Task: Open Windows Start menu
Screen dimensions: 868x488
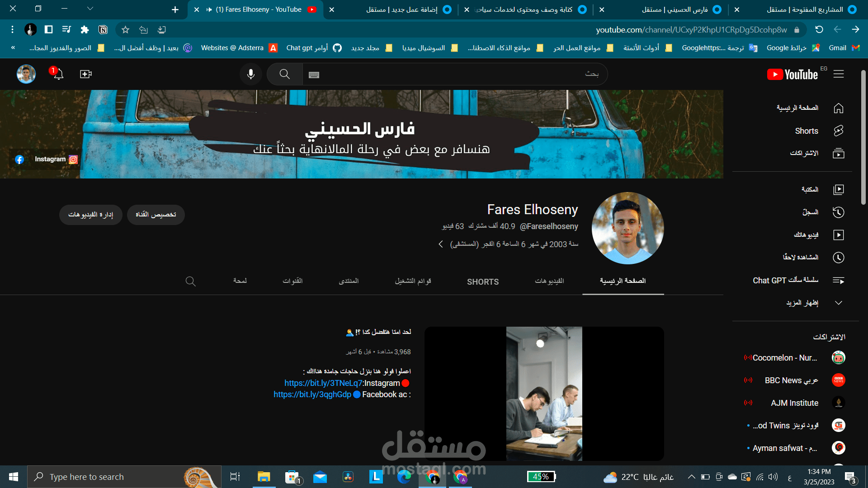Action: pyautogui.click(x=14, y=477)
